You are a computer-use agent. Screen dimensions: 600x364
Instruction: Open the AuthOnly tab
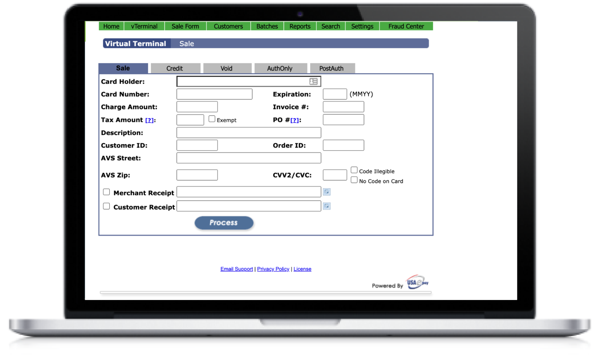pyautogui.click(x=280, y=68)
